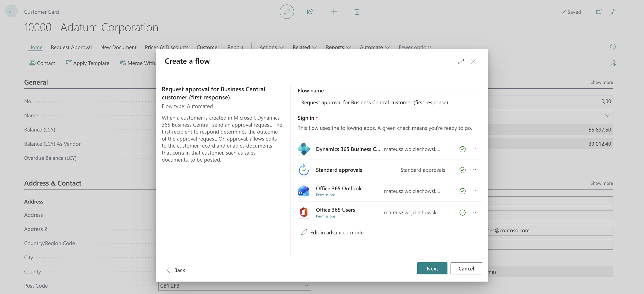Screen dimensions: 644x294
Task: Click the share icon in the top bar
Action: click(x=310, y=12)
